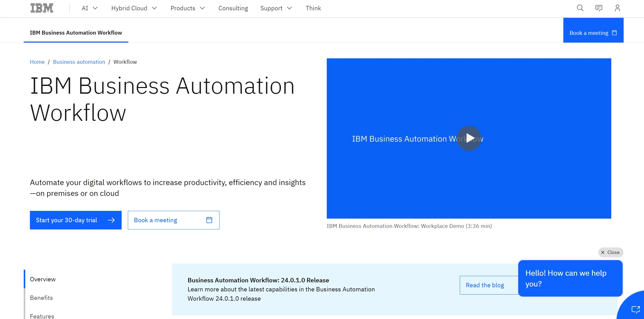Open the Business automation breadcrumb link
Image resolution: width=644 pixels, height=319 pixels.
(x=79, y=62)
